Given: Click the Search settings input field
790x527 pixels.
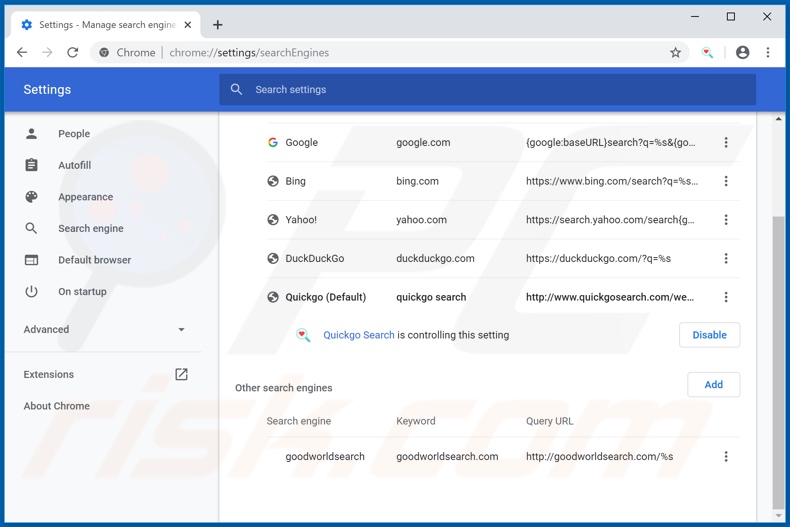Looking at the screenshot, I should point(490,90).
